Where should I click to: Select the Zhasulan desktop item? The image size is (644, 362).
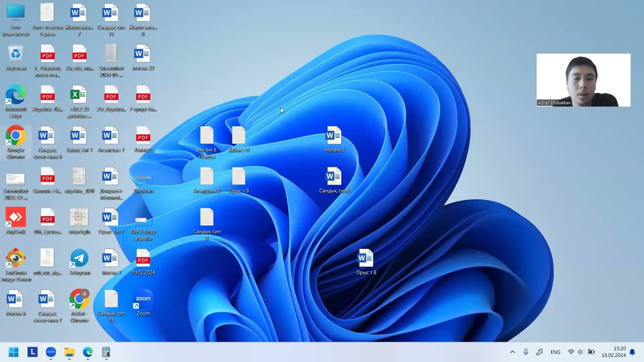click(x=143, y=184)
